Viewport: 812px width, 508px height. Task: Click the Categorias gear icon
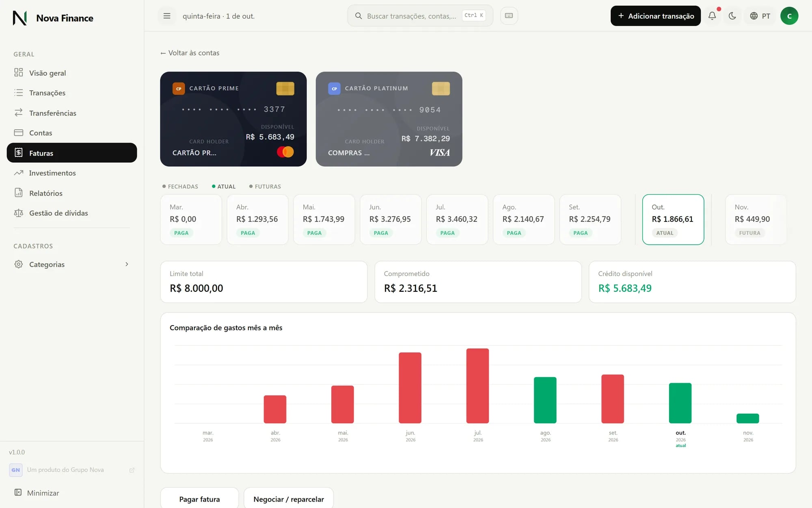(18, 264)
